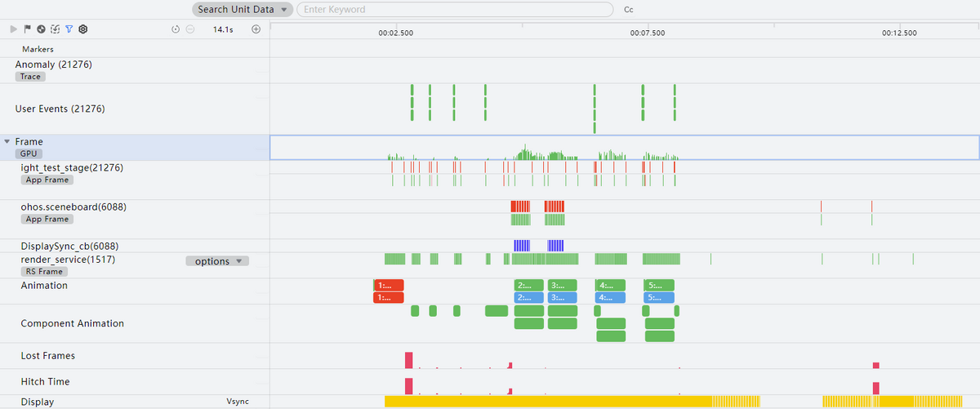
Task: Toggle the blue filter funnel icon
Action: point(69,29)
